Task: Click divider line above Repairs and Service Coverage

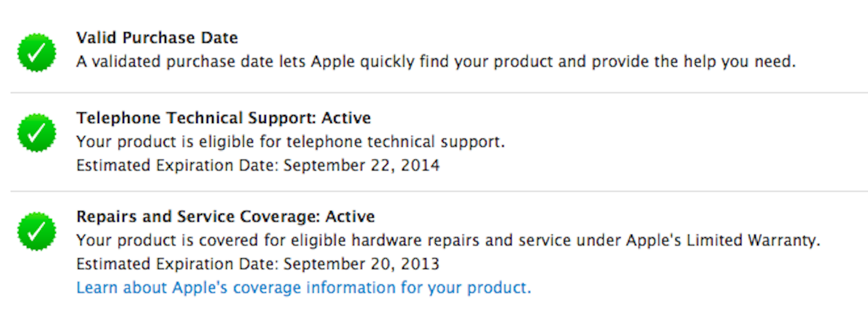Action: point(439,191)
